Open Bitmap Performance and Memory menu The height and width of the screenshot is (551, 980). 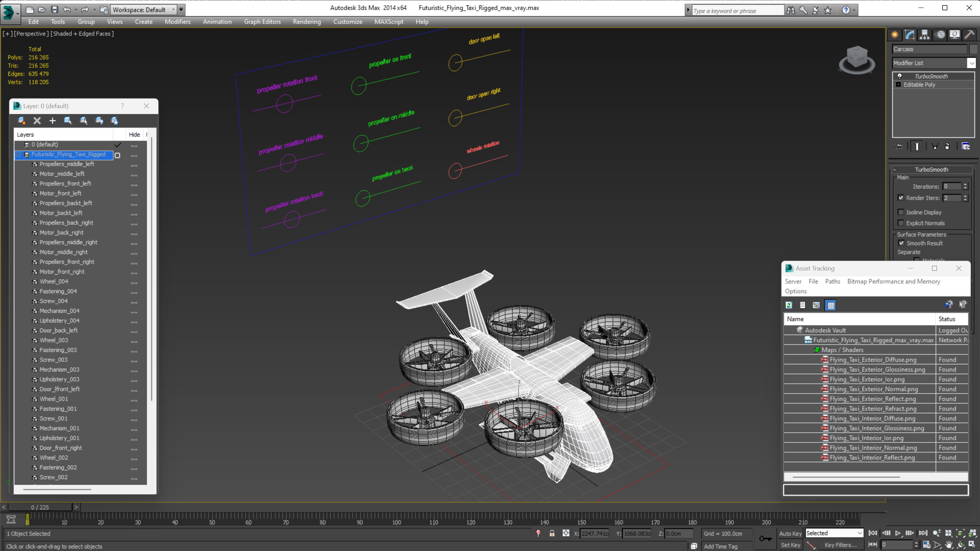click(894, 282)
